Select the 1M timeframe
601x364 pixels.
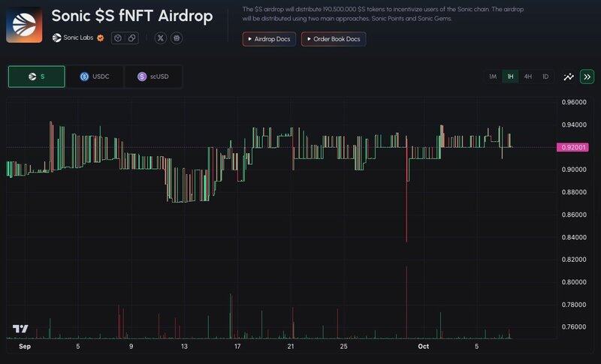pos(493,77)
